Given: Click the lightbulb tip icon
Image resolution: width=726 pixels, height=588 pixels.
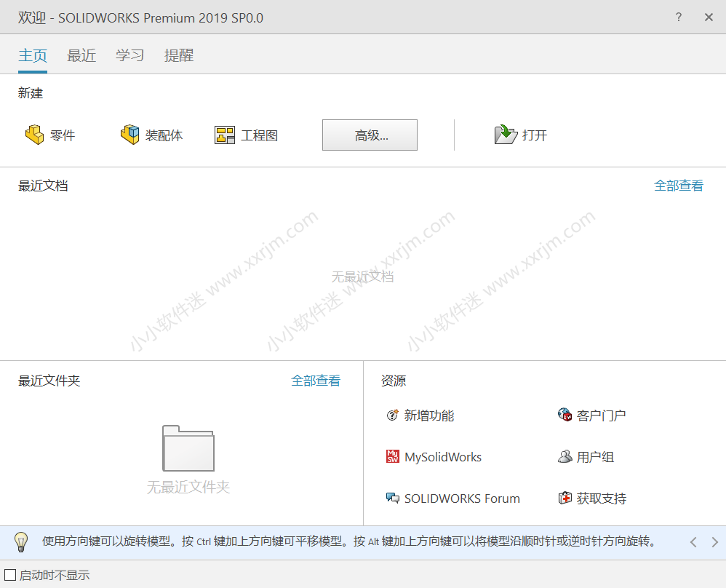Looking at the screenshot, I should 21,541.
